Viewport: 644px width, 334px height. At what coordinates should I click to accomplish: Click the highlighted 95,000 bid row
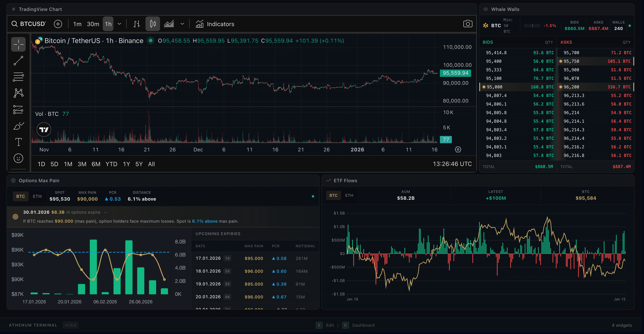(518, 87)
